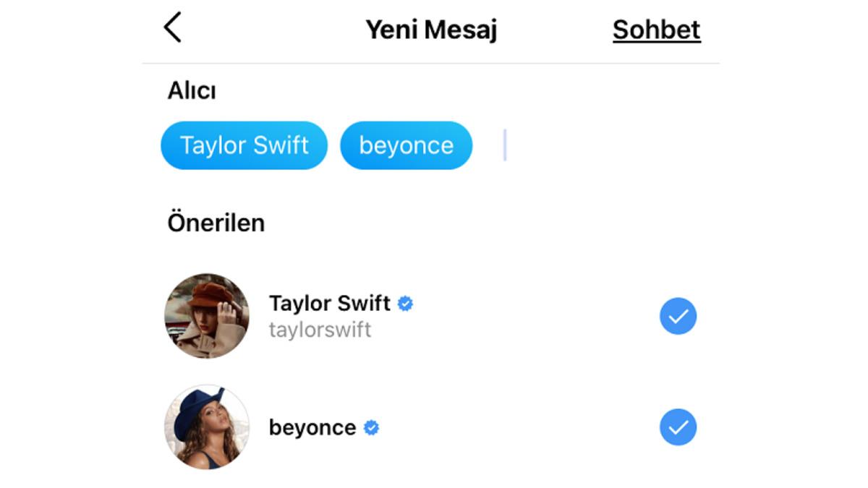Image resolution: width=868 pixels, height=488 pixels.
Task: Uncheck the Taylor Swift selection checkmark
Action: coord(678,317)
